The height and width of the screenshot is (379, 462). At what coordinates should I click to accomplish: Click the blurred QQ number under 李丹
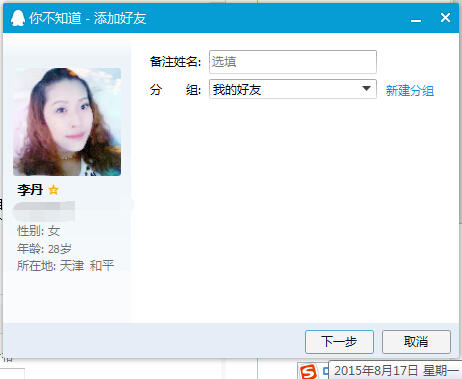(44, 211)
